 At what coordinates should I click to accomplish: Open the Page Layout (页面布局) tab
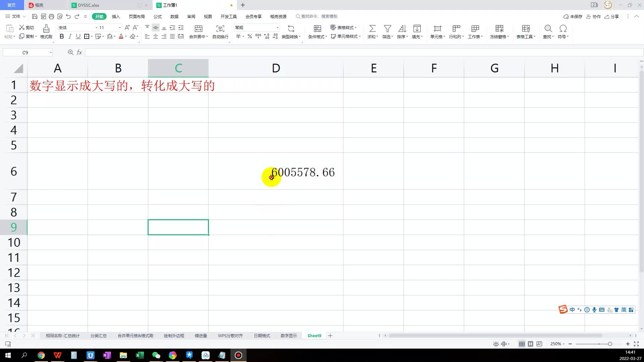137,16
